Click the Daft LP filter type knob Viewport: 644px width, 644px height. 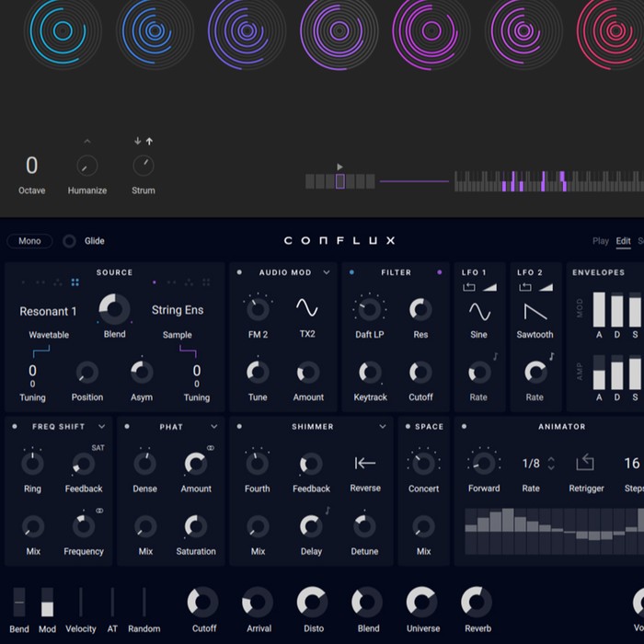click(369, 309)
